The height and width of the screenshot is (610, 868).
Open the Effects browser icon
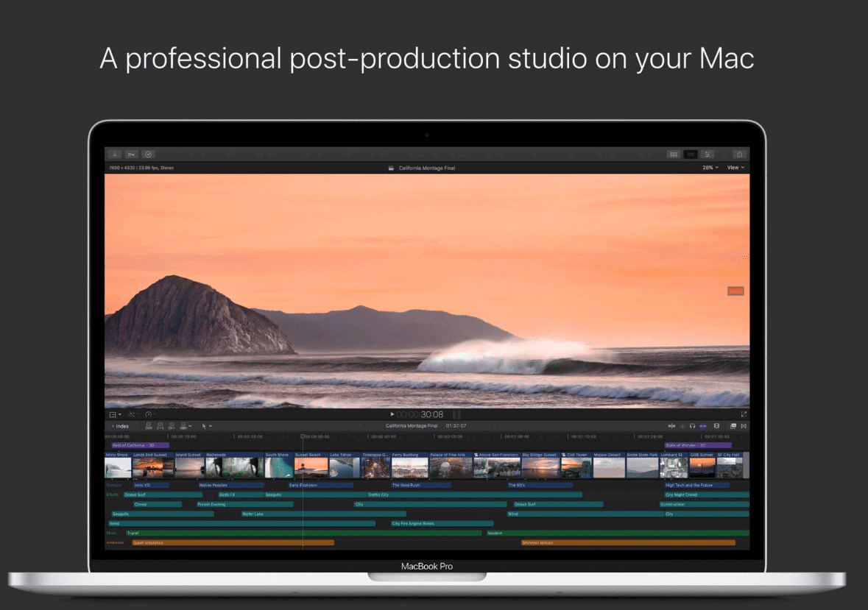733,426
